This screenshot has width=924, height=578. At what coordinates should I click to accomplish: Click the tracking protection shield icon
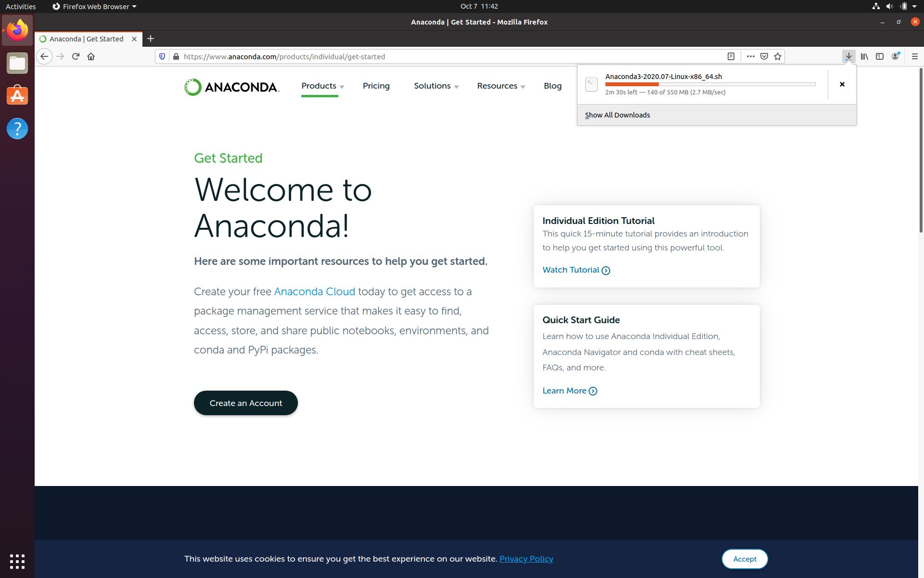[162, 56]
